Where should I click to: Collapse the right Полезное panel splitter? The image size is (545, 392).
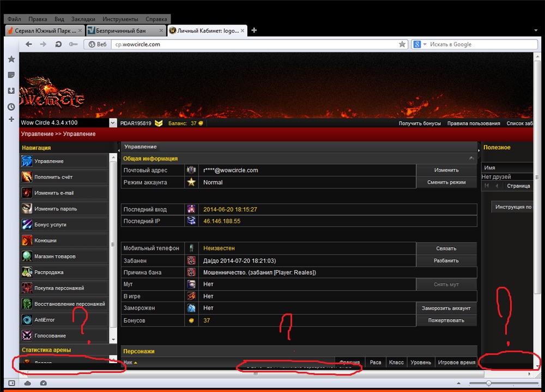pos(479,150)
